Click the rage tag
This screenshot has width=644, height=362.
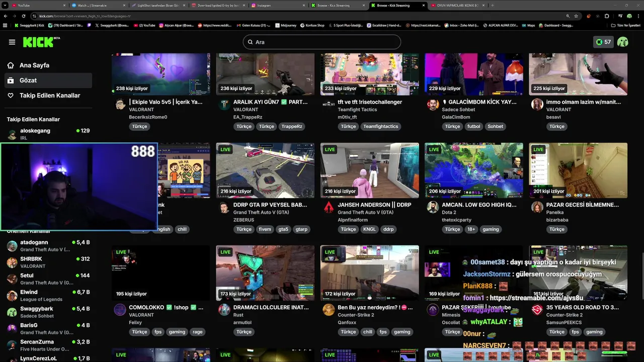(197, 332)
